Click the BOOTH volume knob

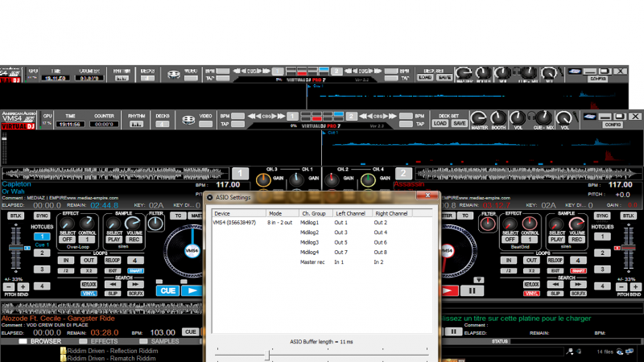point(498,118)
